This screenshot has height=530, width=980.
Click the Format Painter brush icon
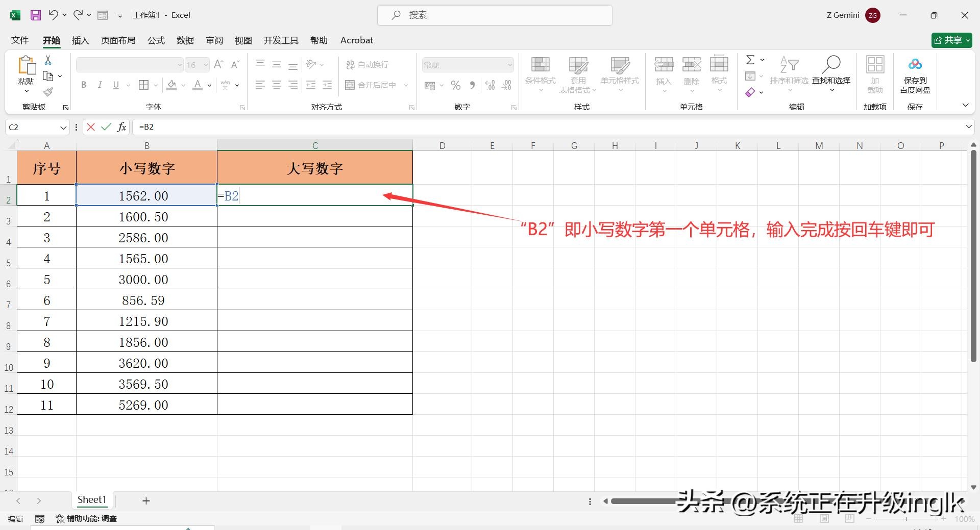48,92
